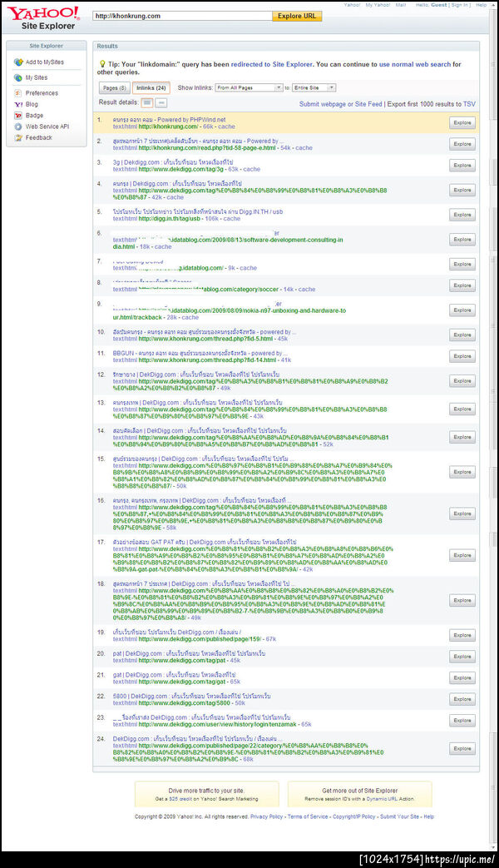Switch Result details to compact view
Viewport: 499px width, 868px height.
pyautogui.click(x=161, y=102)
